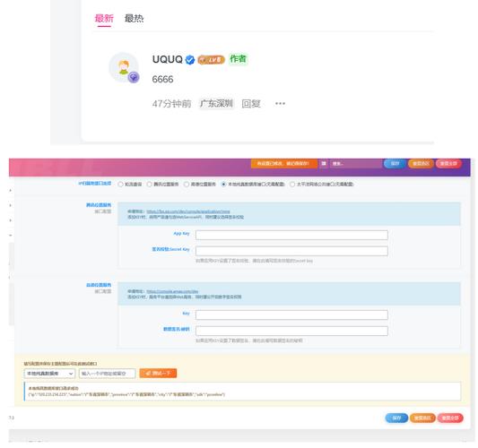Open the Amap console application link

tap(172, 291)
